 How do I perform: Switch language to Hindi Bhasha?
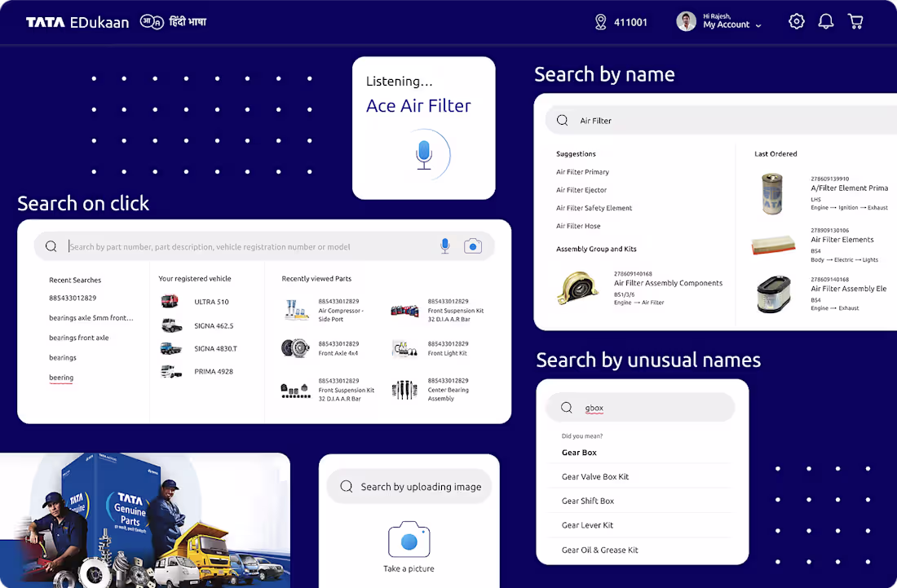174,22
